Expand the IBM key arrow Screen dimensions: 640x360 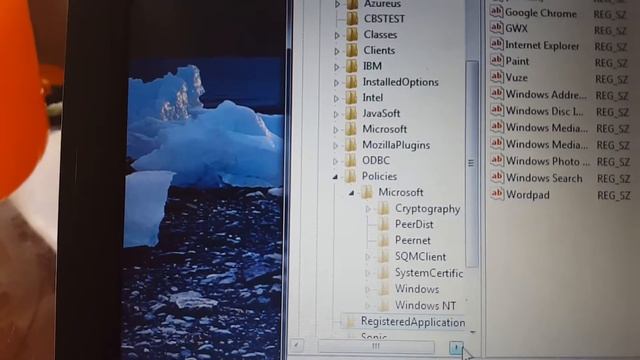337,67
